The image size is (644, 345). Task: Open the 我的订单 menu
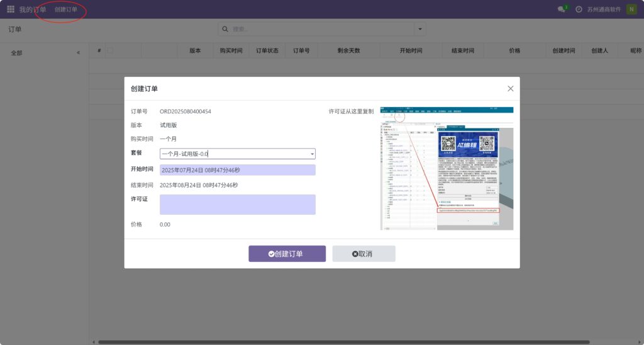[33, 9]
